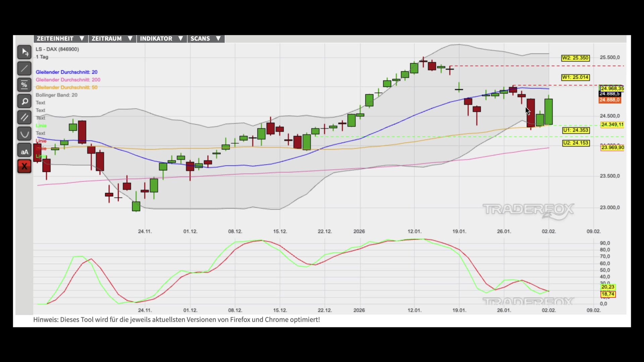Expand the ZEITRAUM dropdown menu
The height and width of the screenshot is (362, 644).
click(x=112, y=39)
